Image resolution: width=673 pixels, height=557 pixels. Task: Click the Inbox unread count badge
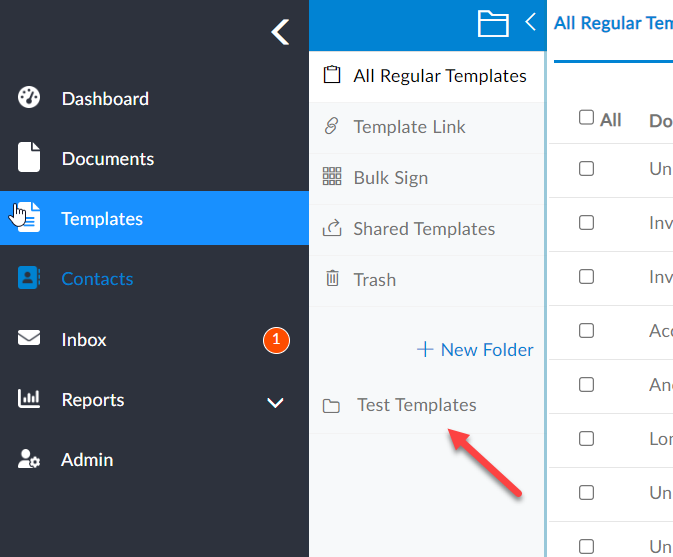tap(276, 340)
